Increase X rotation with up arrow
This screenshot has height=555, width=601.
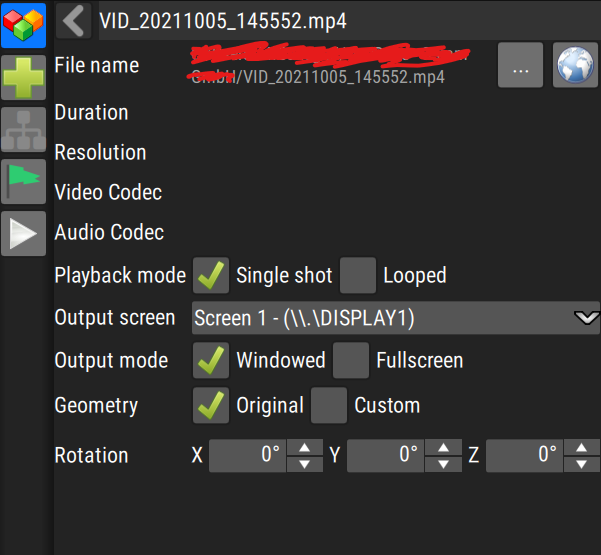pos(305,447)
